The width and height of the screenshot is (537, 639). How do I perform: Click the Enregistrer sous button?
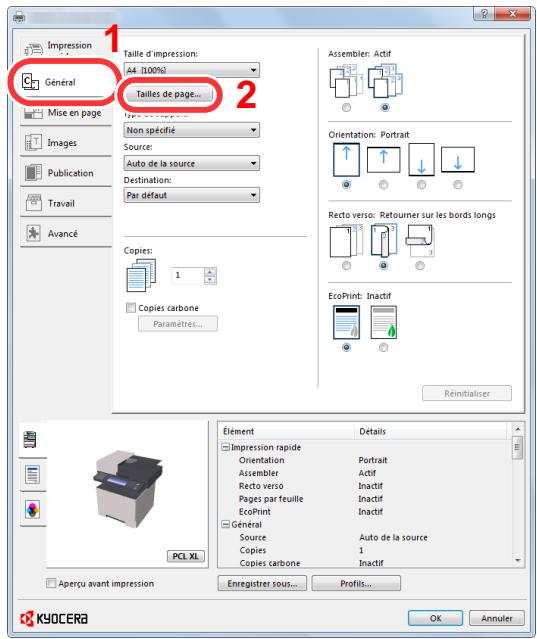tap(262, 584)
